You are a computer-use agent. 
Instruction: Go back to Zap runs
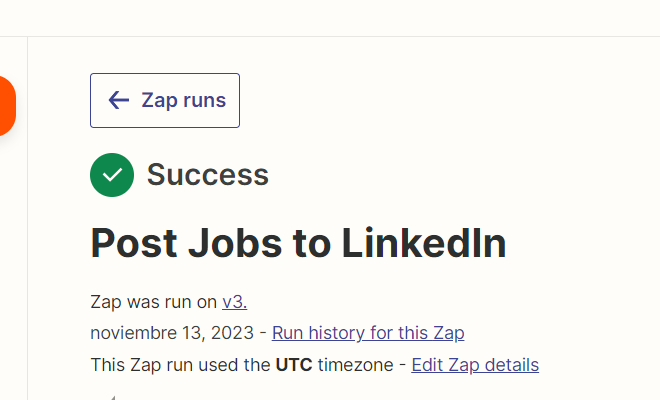165,100
